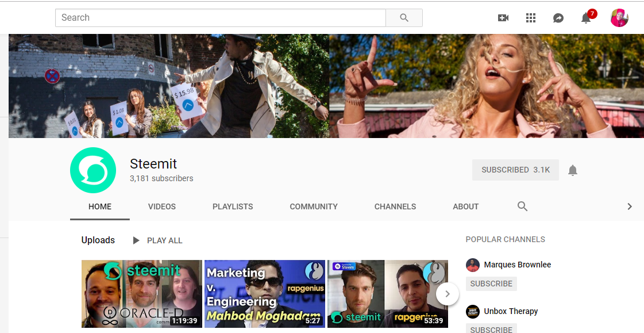Click the SUBSCRIBED 3.1K button
This screenshot has height=333, width=644.
click(x=515, y=170)
